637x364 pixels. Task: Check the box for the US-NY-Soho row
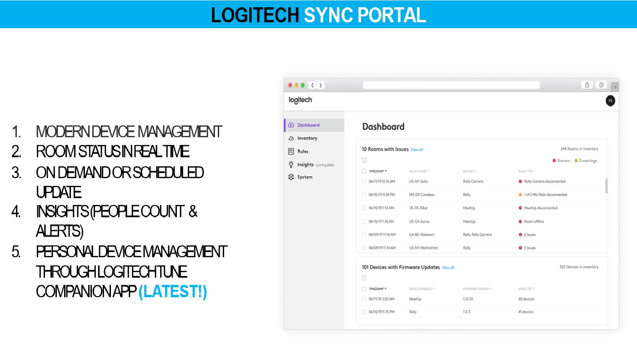364,181
